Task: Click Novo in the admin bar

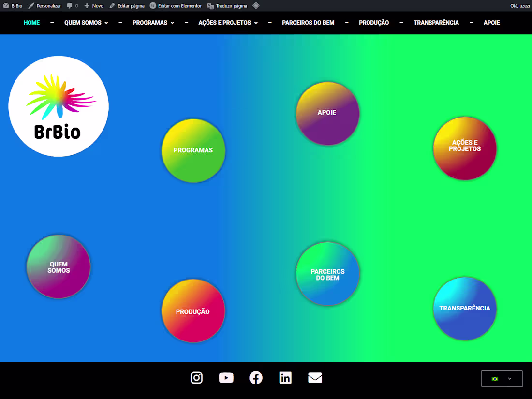Action: pyautogui.click(x=98, y=6)
